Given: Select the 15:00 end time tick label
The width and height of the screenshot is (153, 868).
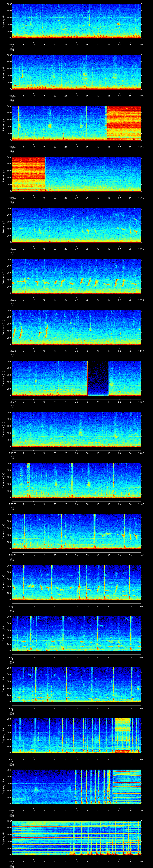Looking at the screenshot, I should tap(141, 198).
